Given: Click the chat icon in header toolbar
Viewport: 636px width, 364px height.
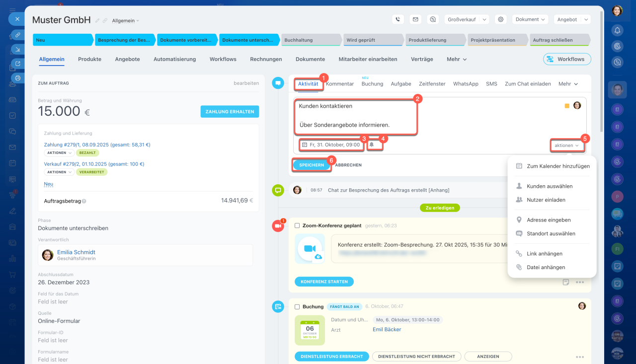Looking at the screenshot, I should pyautogui.click(x=433, y=19).
